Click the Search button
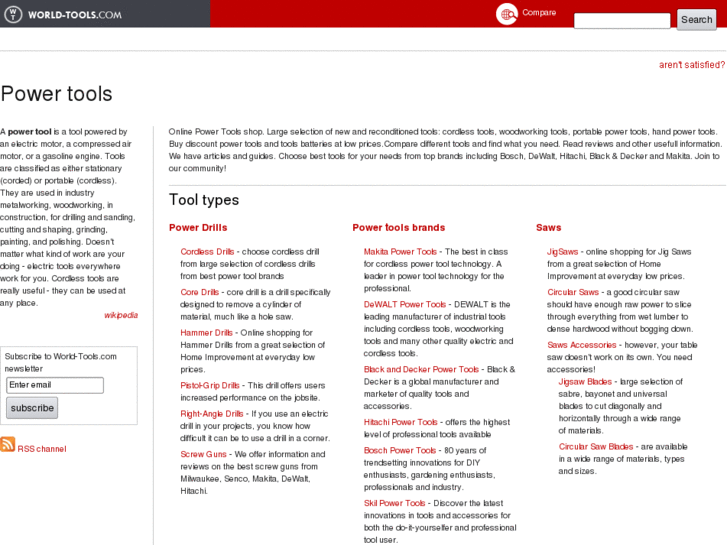727x545 pixels. coord(696,20)
